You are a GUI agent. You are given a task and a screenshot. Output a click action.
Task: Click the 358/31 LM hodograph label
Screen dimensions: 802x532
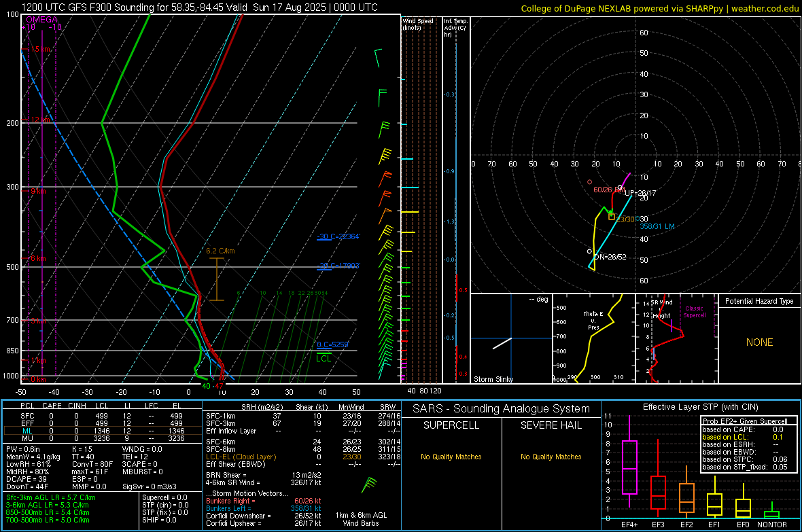point(657,226)
